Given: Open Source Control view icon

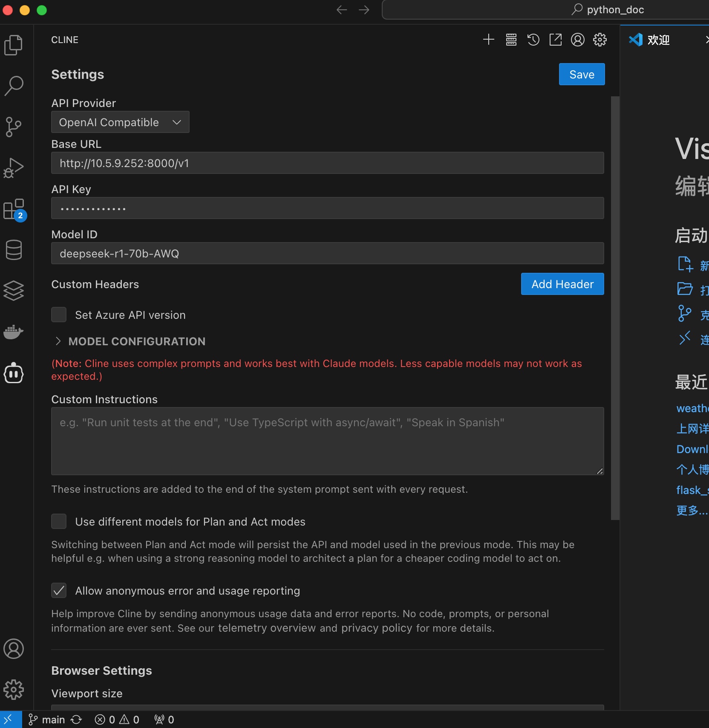Looking at the screenshot, I should point(14,127).
